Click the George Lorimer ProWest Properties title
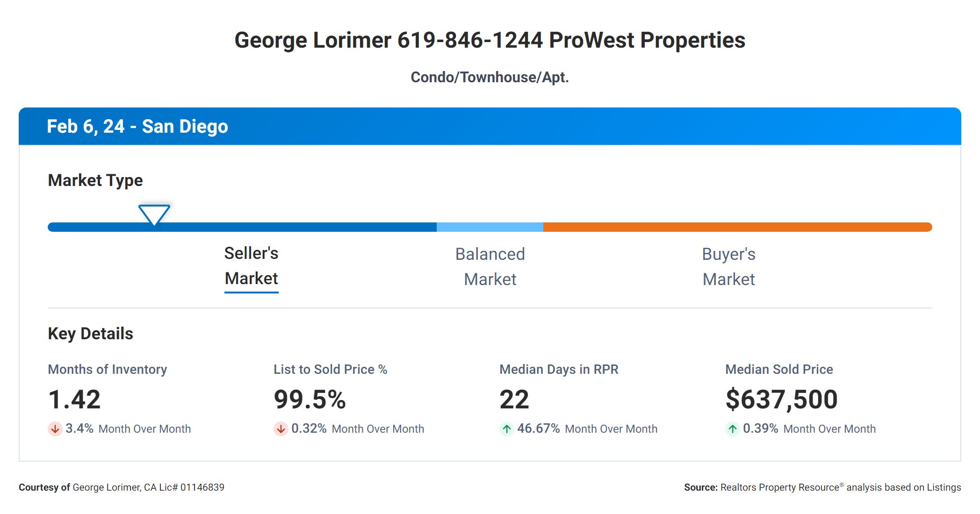 click(x=490, y=40)
